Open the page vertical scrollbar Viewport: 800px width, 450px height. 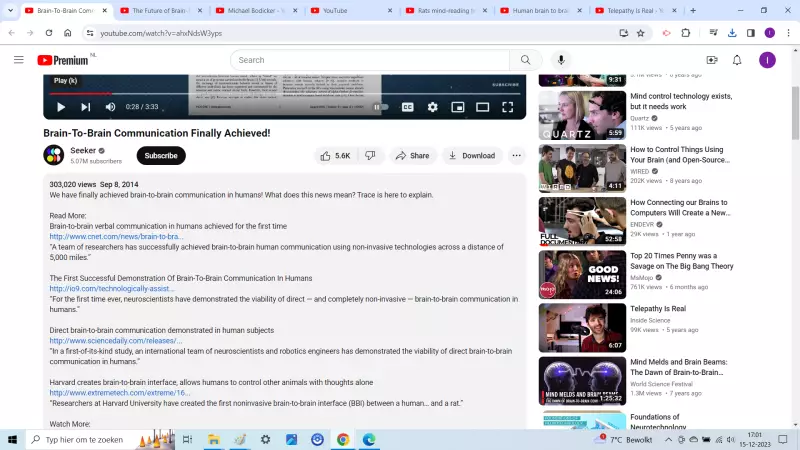795,113
